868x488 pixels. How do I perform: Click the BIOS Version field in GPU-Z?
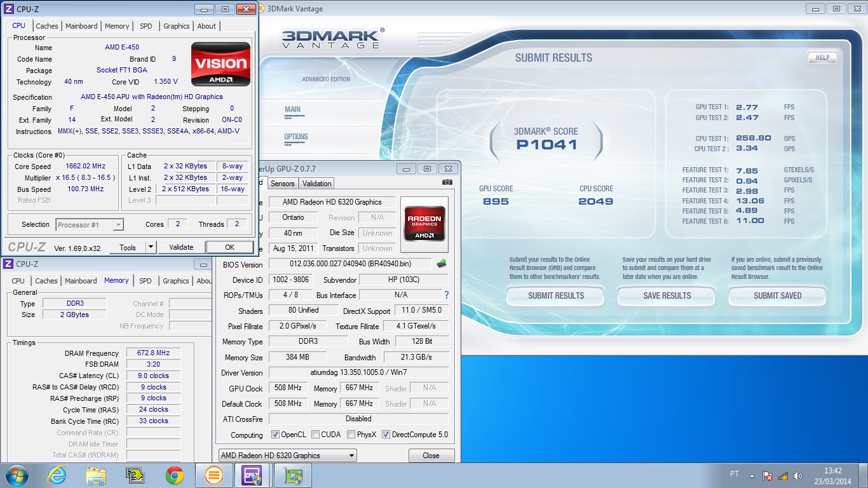350,264
